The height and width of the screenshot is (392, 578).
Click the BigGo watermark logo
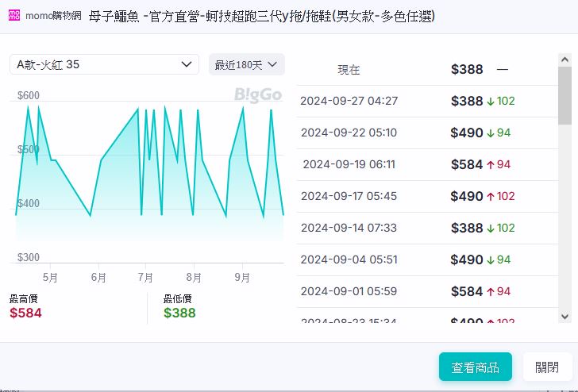pos(258,95)
